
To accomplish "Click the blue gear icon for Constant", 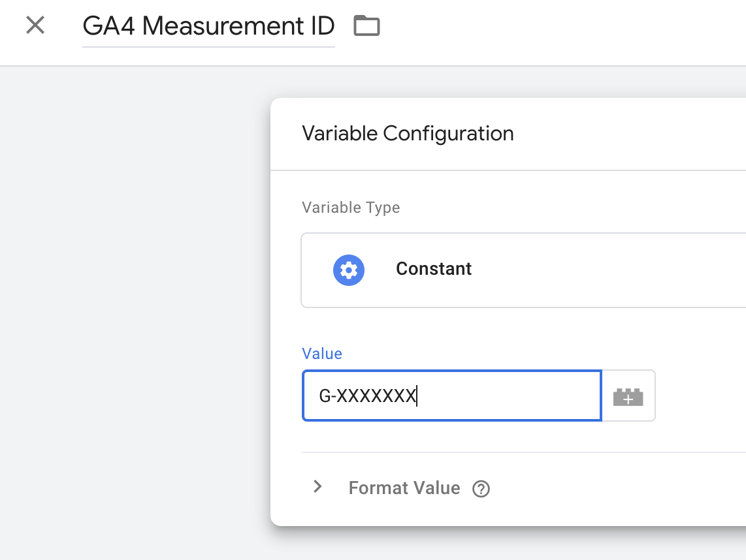I will pyautogui.click(x=349, y=270).
